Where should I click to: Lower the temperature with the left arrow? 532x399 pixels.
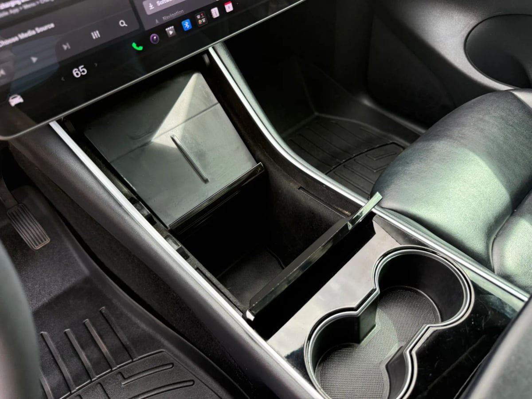click(x=63, y=78)
